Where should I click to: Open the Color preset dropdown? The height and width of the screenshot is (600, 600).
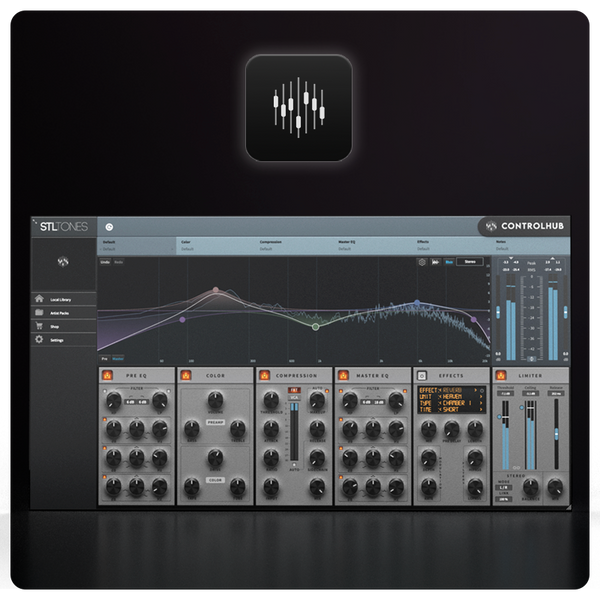pos(215,246)
